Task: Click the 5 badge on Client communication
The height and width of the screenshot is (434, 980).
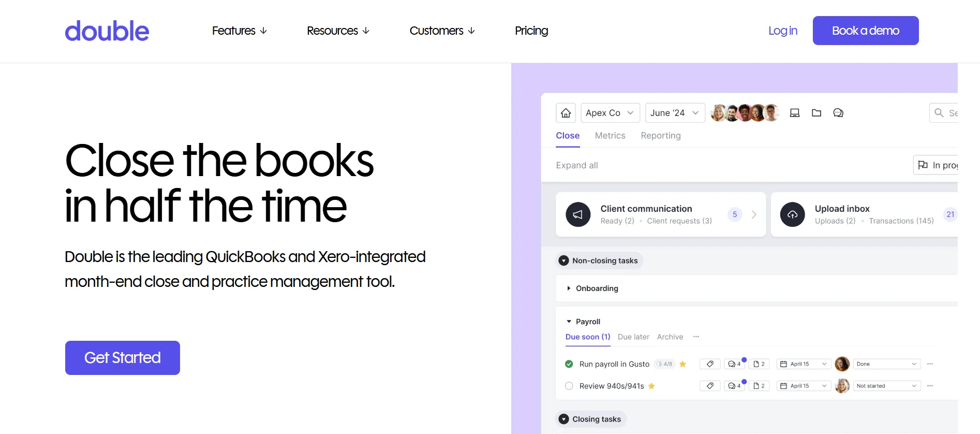Action: [x=735, y=214]
